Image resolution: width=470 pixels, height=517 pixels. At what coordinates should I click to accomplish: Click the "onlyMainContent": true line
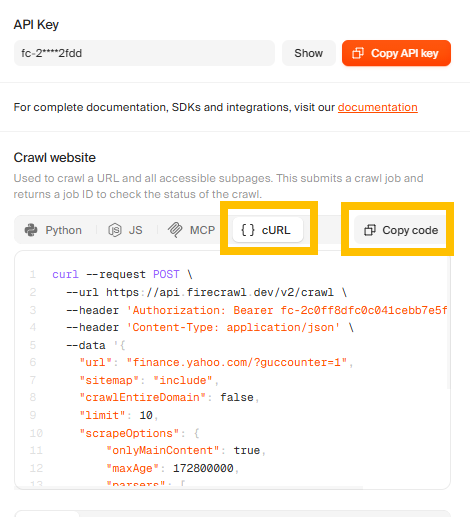[186, 450]
